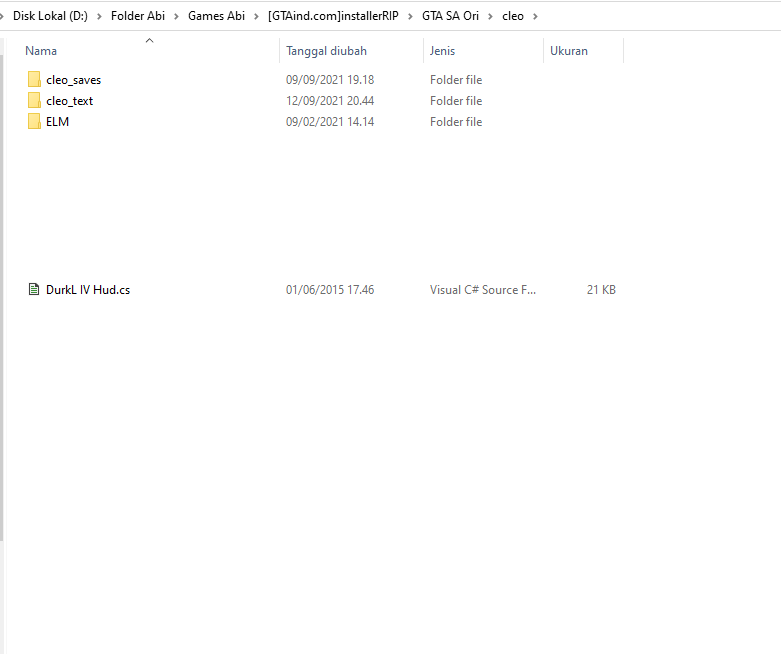Sort by the Tanggal diubah column header
Viewport: 781px width, 665px height.
(326, 51)
